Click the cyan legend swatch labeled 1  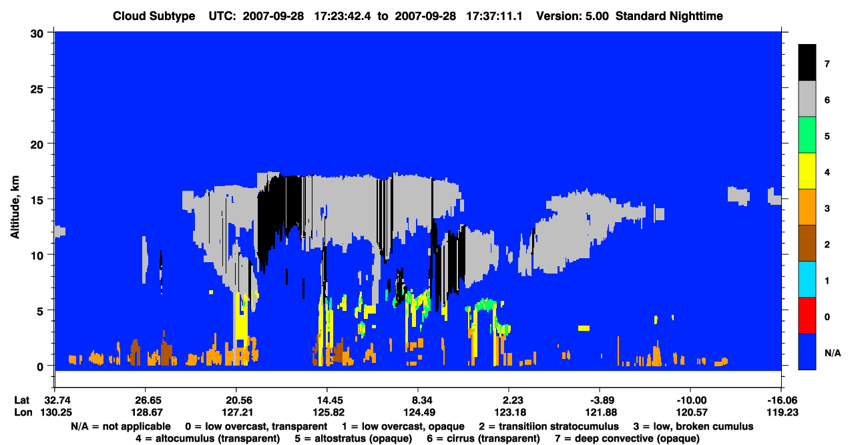pyautogui.click(x=807, y=280)
